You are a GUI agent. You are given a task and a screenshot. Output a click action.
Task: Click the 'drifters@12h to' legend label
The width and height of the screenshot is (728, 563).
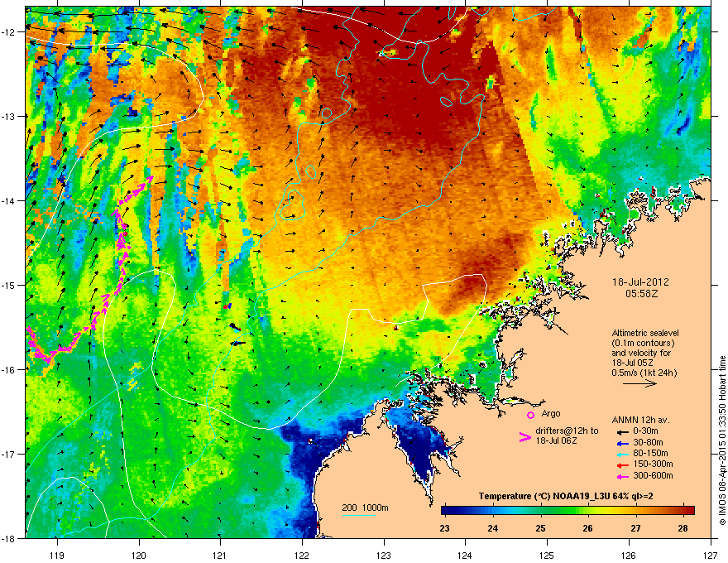click(567, 431)
